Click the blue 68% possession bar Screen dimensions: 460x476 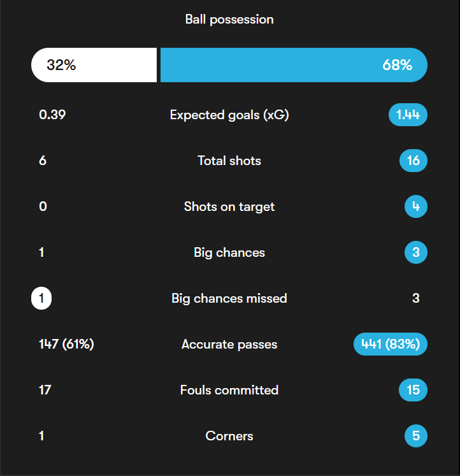coord(293,65)
